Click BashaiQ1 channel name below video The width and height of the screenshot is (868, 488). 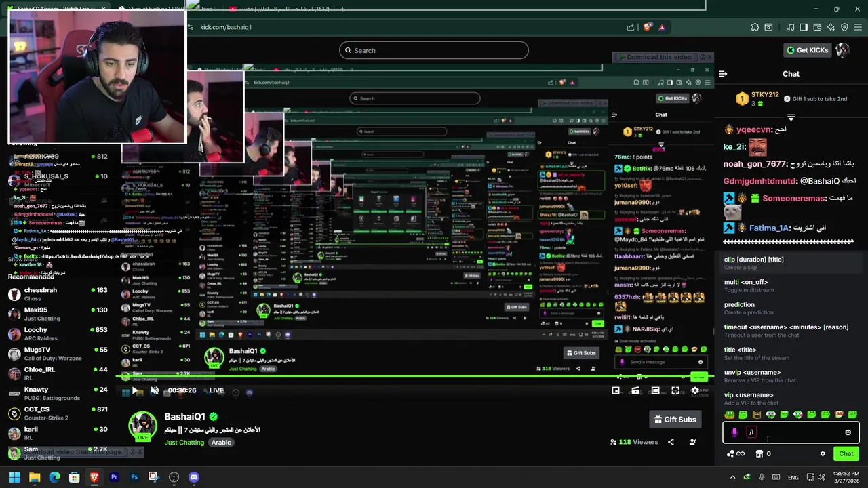(x=184, y=417)
